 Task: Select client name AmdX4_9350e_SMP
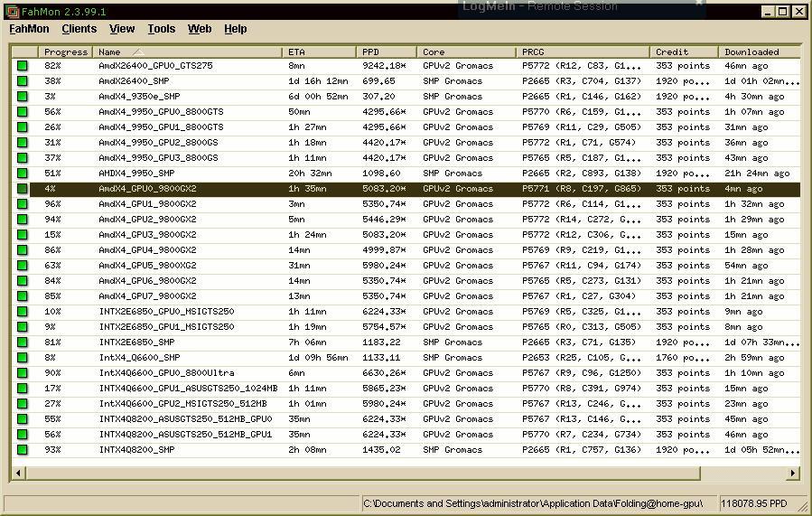pyautogui.click(x=139, y=97)
